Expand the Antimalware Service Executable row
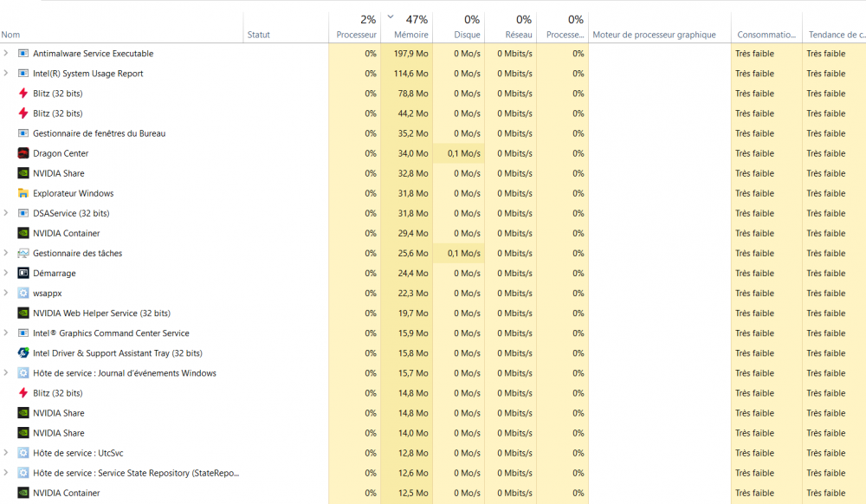 [x=6, y=54]
